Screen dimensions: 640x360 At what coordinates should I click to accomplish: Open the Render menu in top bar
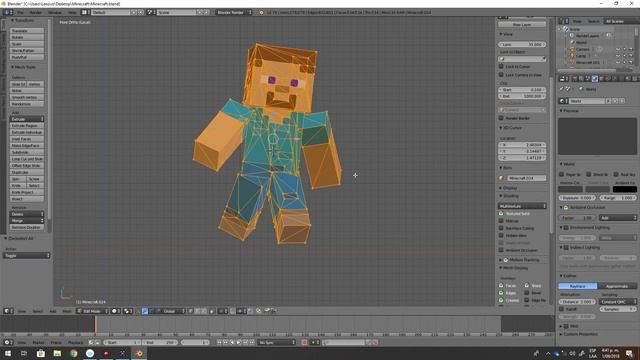coord(36,13)
